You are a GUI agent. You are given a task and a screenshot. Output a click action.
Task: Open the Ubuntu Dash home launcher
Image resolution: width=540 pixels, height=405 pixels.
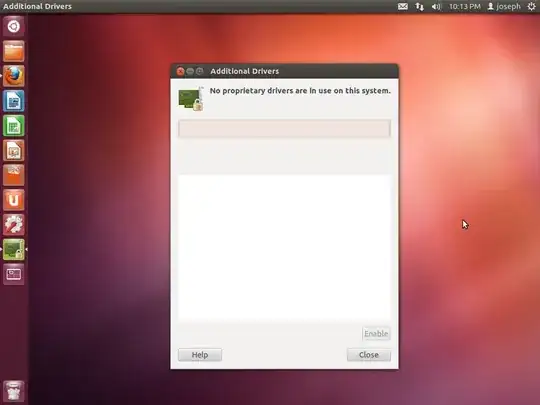13,26
